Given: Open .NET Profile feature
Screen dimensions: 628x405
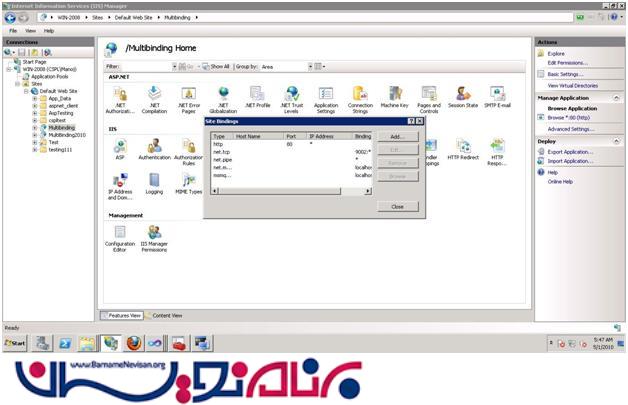Looking at the screenshot, I should (x=258, y=97).
